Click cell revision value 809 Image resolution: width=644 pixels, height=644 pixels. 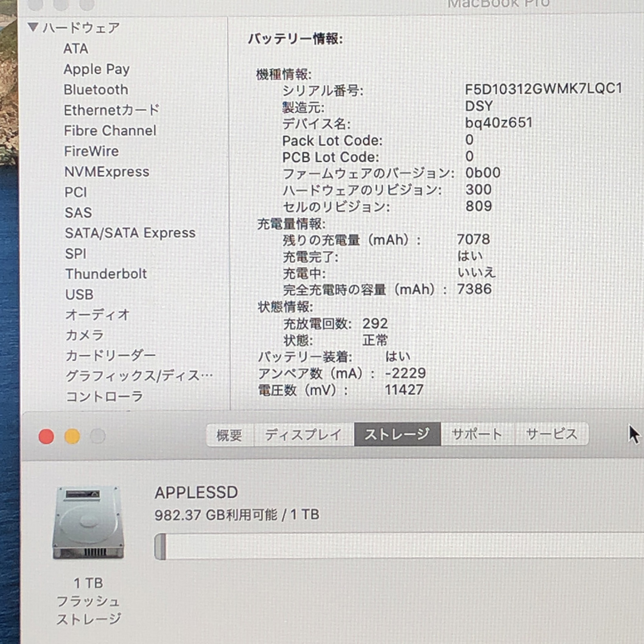click(x=478, y=206)
